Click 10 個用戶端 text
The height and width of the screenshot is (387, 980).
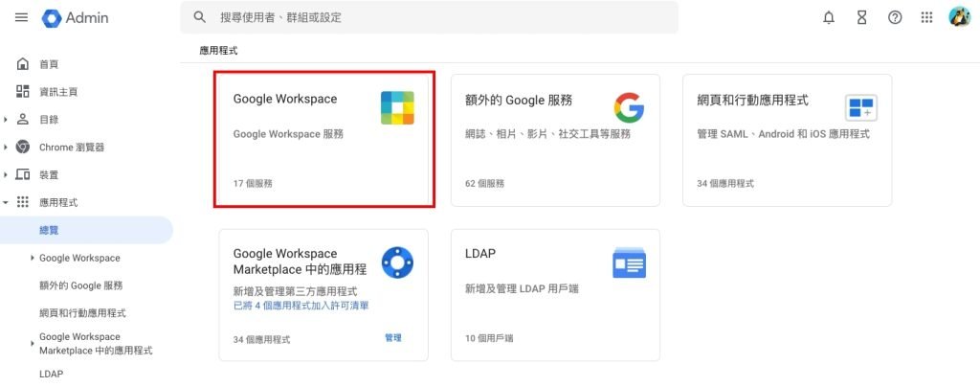(x=489, y=338)
